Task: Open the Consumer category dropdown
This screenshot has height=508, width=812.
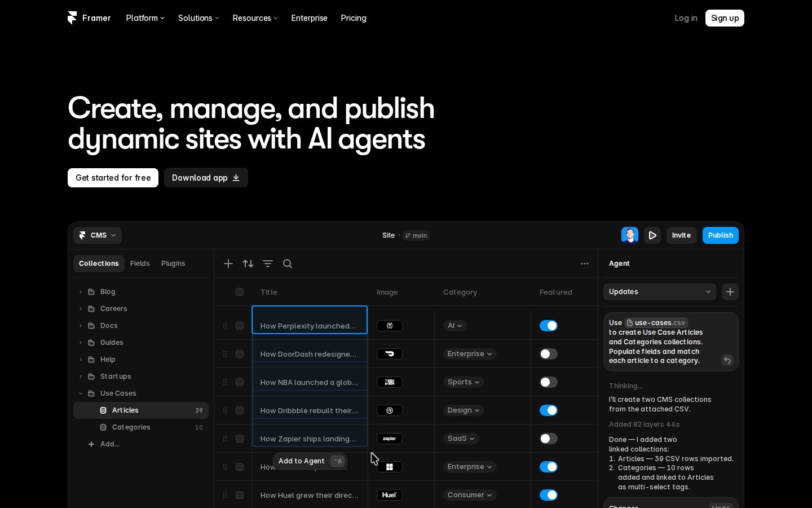Action: (470, 495)
